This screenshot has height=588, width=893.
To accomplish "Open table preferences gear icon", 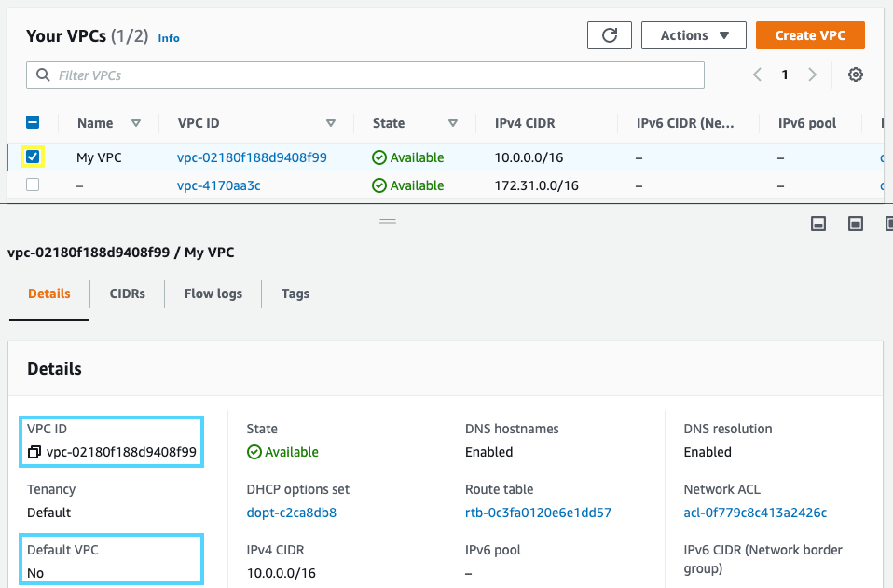I will click(x=855, y=75).
